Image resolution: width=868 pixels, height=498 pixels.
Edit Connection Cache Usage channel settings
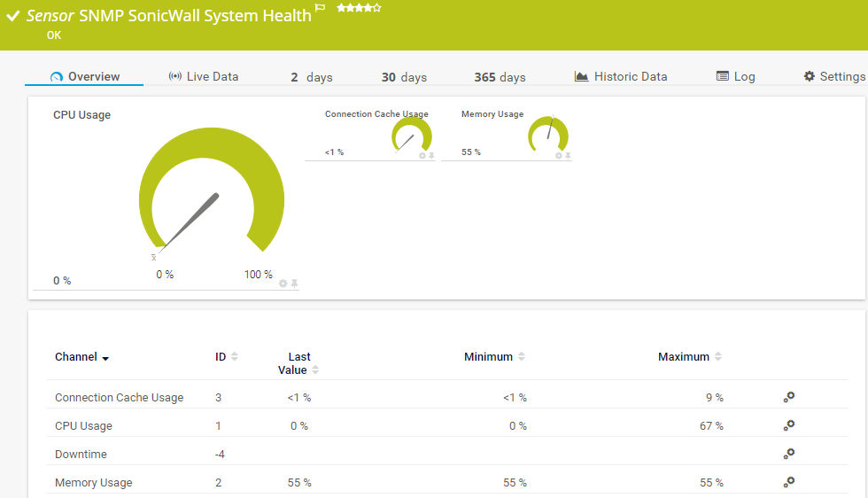[788, 397]
